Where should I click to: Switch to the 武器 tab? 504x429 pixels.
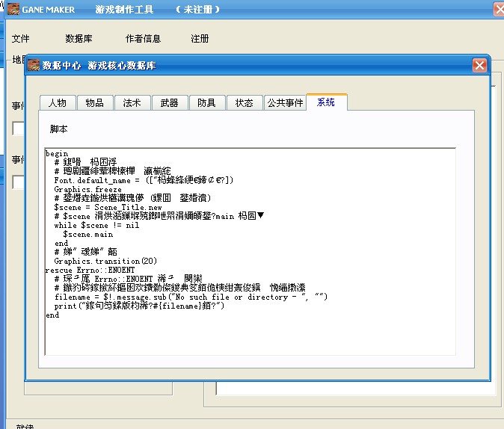click(170, 103)
